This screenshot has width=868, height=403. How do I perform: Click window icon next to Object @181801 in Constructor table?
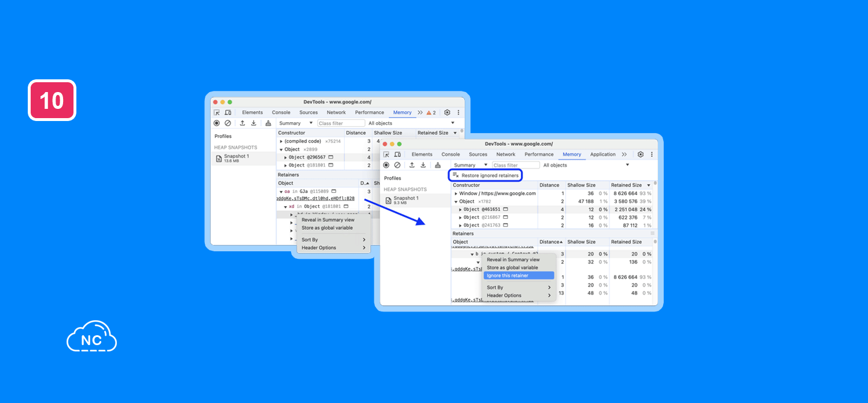point(331,165)
